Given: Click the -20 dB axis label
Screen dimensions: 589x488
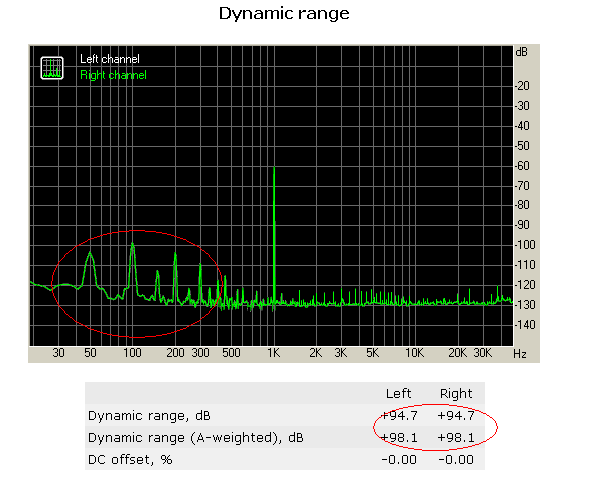Looking at the screenshot, I should (522, 86).
